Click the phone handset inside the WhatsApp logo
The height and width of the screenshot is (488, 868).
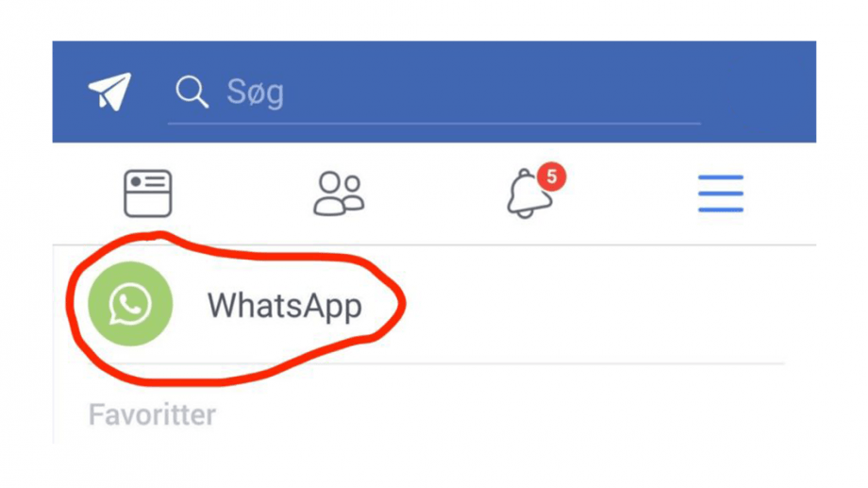[129, 304]
